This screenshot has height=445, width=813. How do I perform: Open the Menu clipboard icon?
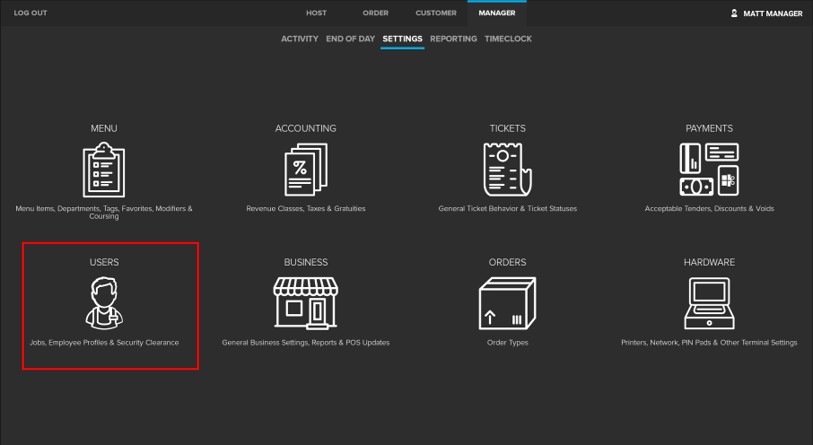[104, 169]
